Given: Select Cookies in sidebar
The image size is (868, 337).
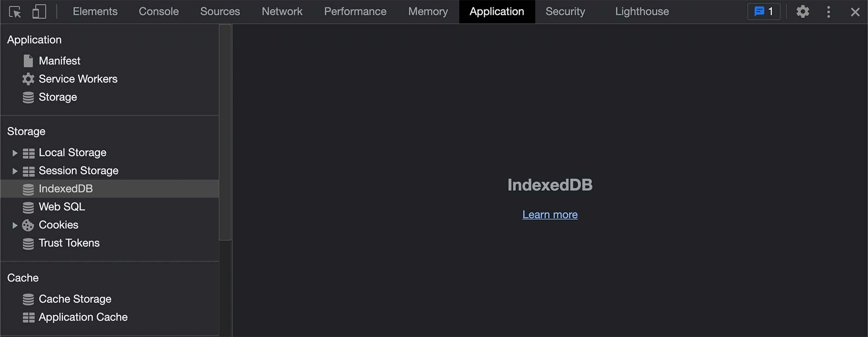Looking at the screenshot, I should tap(58, 225).
